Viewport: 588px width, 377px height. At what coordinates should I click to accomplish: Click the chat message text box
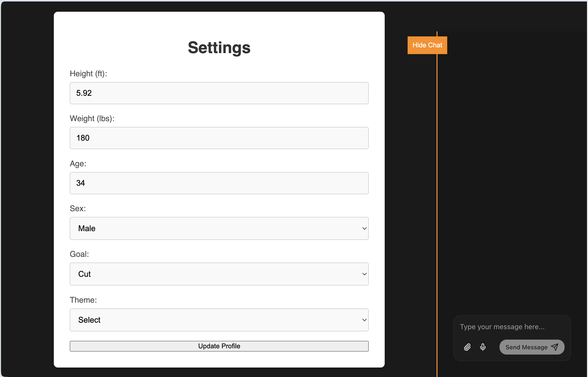click(x=512, y=327)
